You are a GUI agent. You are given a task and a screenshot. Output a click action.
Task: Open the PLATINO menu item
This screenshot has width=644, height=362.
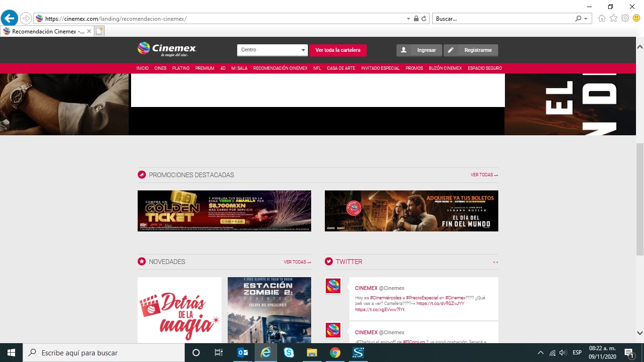pyautogui.click(x=181, y=68)
